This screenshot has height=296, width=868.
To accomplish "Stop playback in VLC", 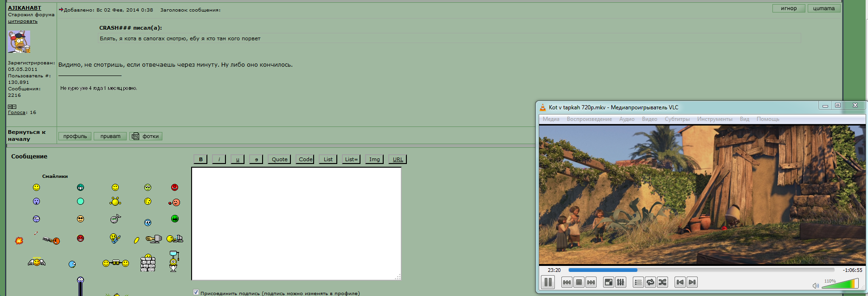I will click(x=579, y=282).
